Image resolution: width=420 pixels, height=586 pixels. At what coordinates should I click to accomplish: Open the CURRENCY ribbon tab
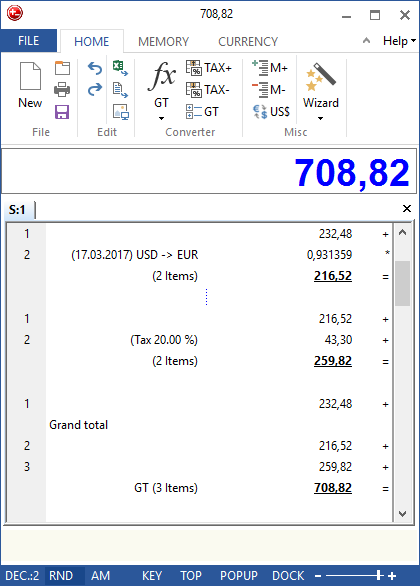click(248, 41)
